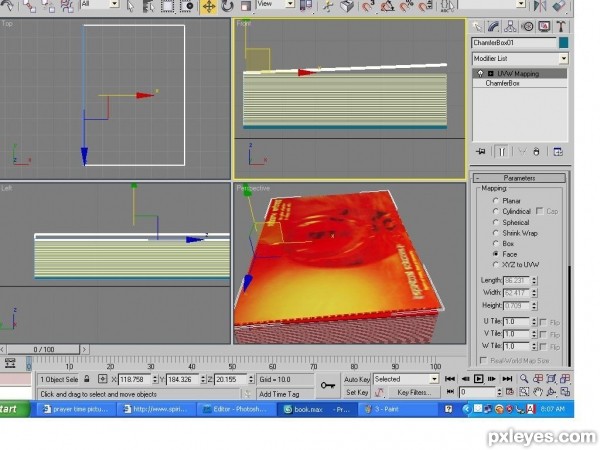Go to the animation end frame
600x450 pixels.
click(507, 379)
